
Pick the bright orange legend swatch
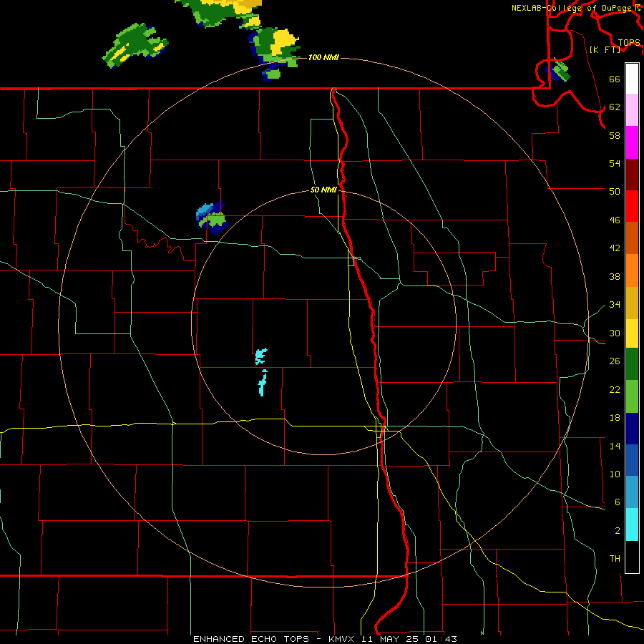(x=632, y=270)
